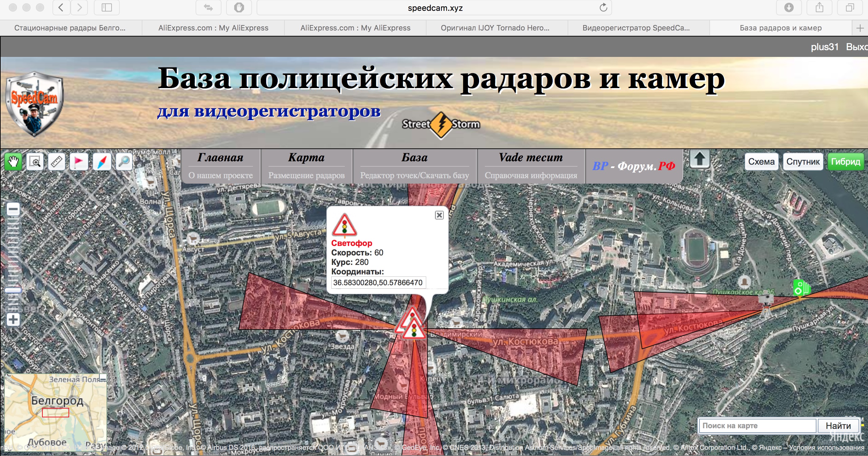The image size is (868, 456).
Task: Zoom out with the minus button
Action: (13, 210)
